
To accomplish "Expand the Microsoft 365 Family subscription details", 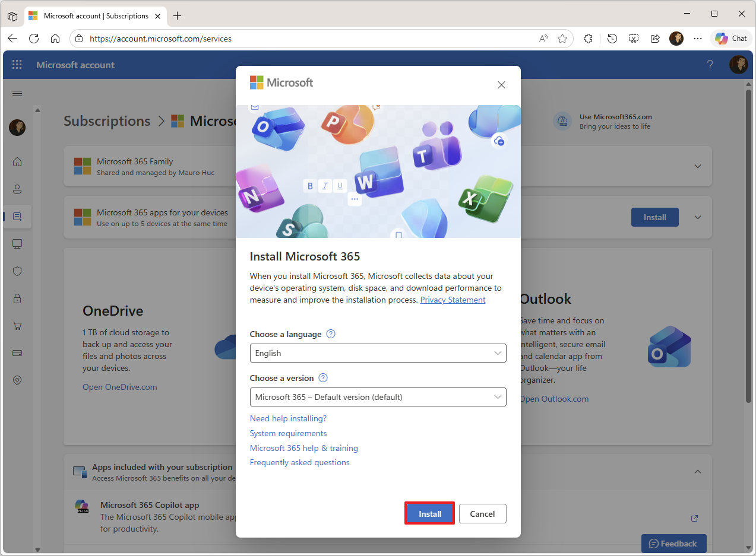I will coord(697,166).
